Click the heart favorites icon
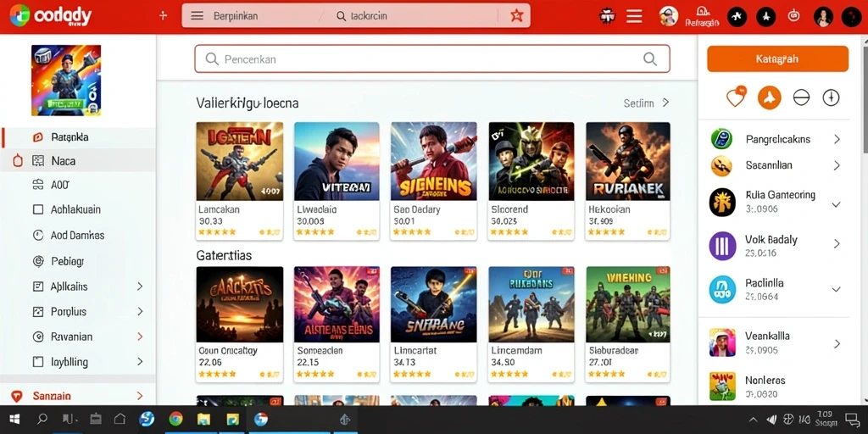The width and height of the screenshot is (868, 434). (736, 97)
